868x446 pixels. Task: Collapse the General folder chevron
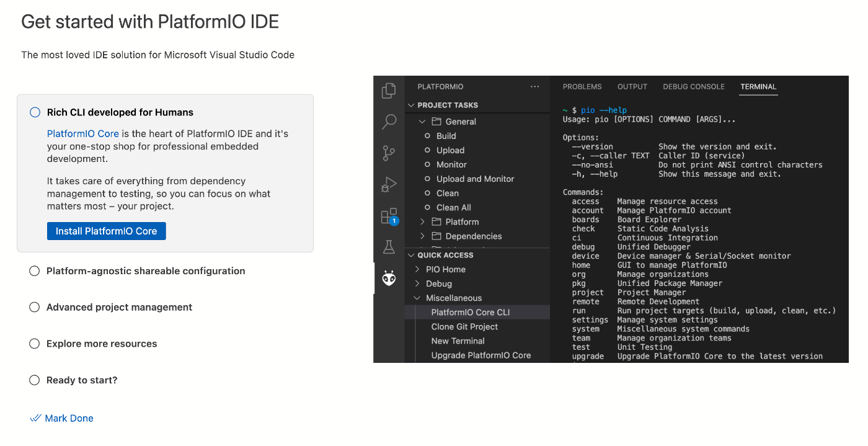click(423, 122)
